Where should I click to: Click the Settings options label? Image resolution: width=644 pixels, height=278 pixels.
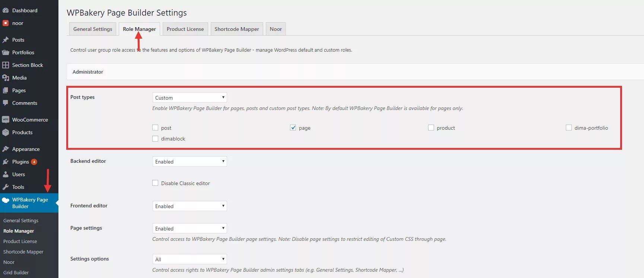pos(90,259)
